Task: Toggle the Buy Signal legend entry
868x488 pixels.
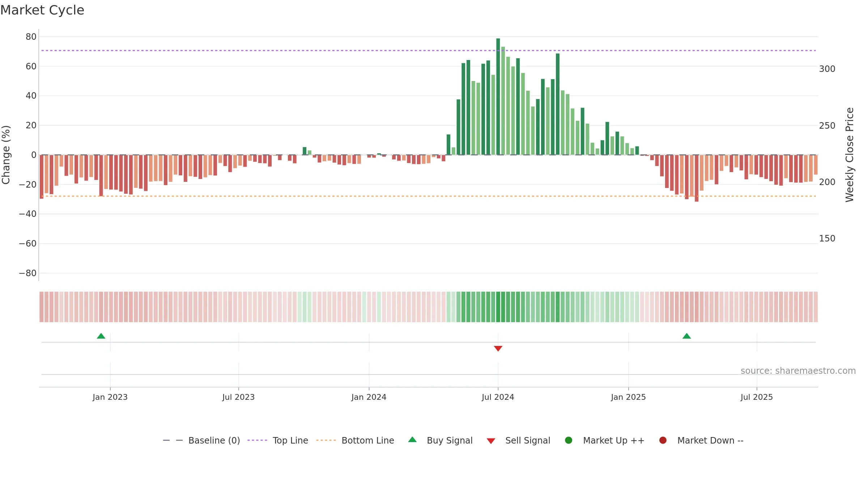Action: click(x=440, y=440)
